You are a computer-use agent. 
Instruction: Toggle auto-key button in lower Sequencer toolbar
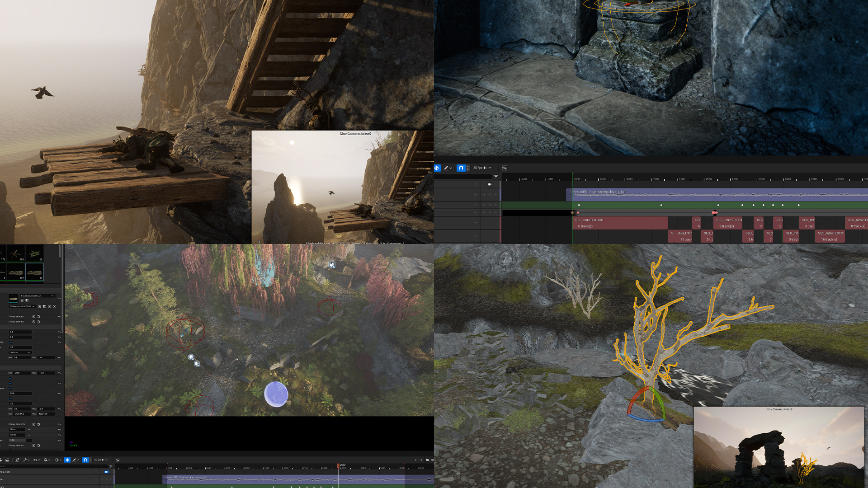point(67,460)
